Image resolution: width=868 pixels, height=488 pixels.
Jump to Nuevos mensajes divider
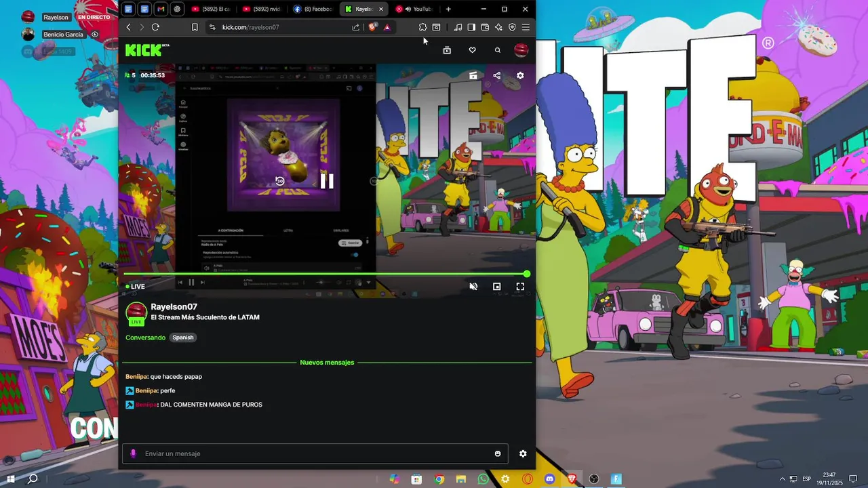pyautogui.click(x=327, y=363)
